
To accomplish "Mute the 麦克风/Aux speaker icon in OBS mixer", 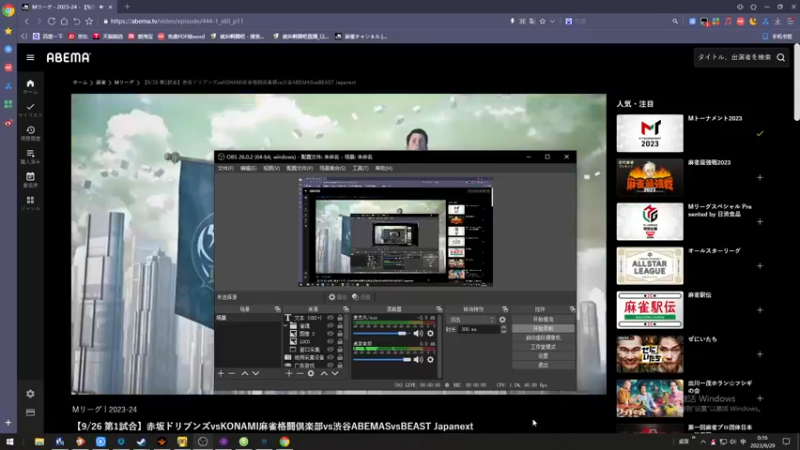I will (x=418, y=333).
